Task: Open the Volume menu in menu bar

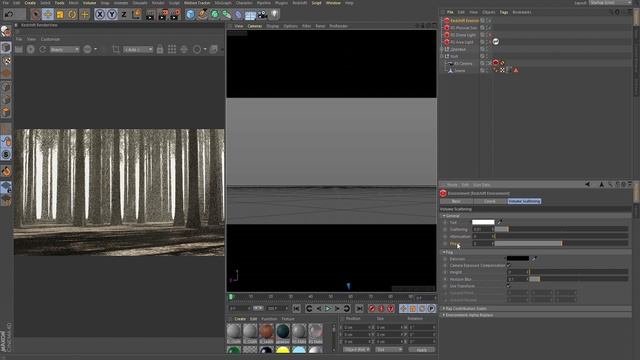Action: (x=89, y=3)
